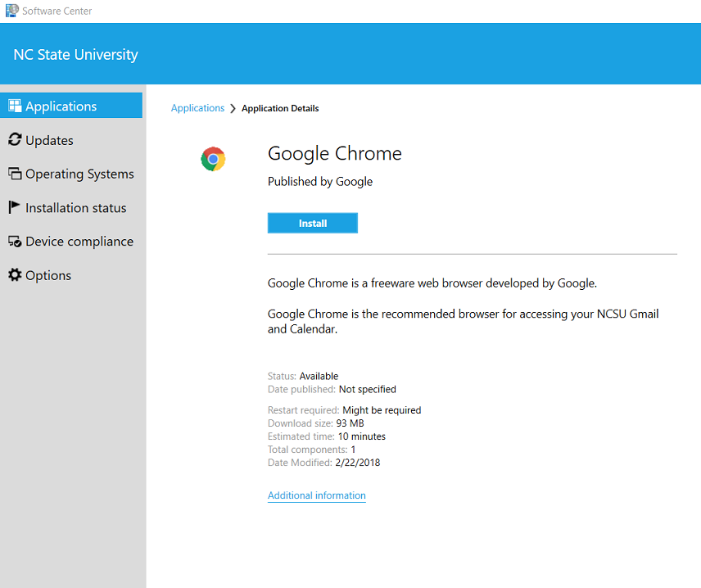Click the Software Center title bar icon
Screen dimensions: 701x588
click(12, 11)
